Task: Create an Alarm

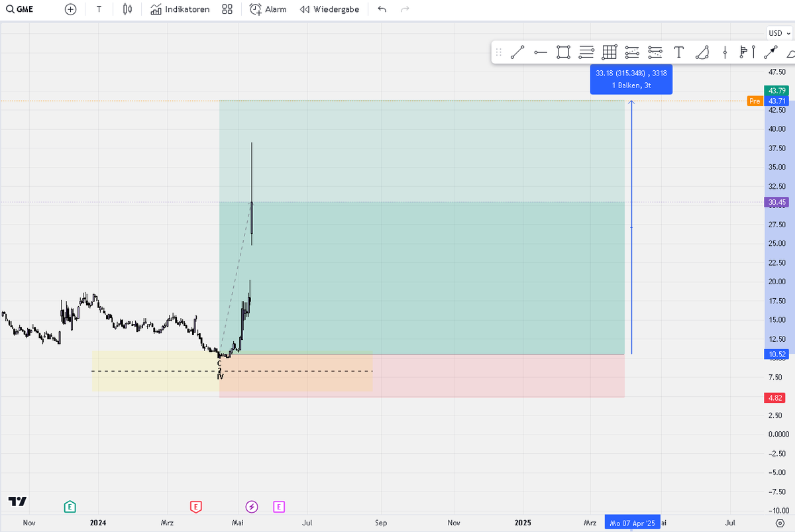Action: pyautogui.click(x=268, y=9)
